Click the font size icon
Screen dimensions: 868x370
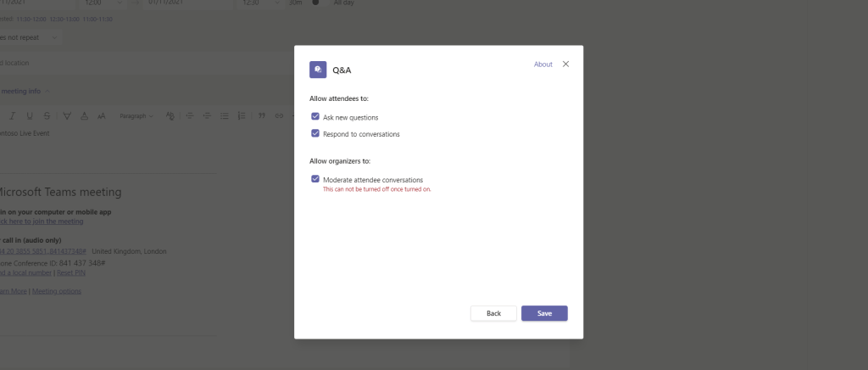click(101, 115)
